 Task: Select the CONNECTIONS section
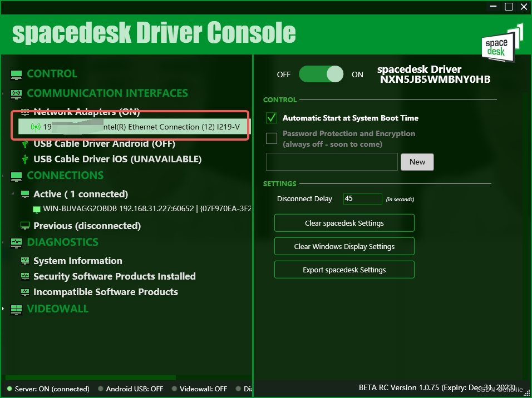click(65, 176)
